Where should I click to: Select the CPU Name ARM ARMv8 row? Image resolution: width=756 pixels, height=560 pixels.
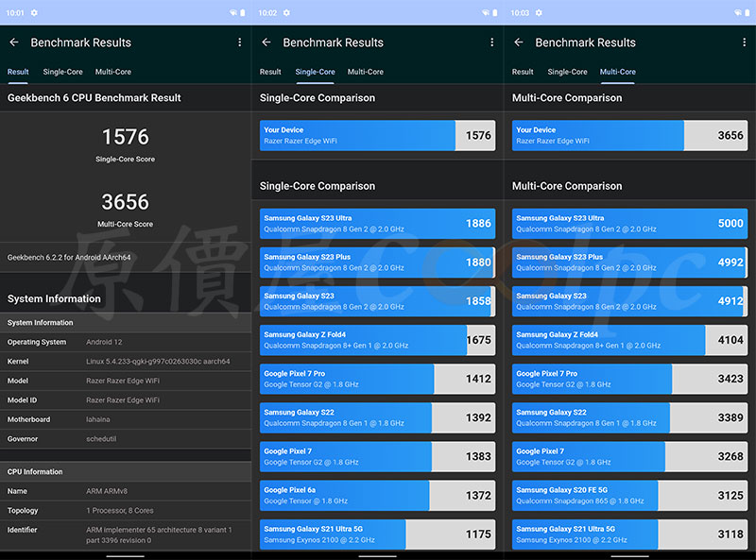126,491
